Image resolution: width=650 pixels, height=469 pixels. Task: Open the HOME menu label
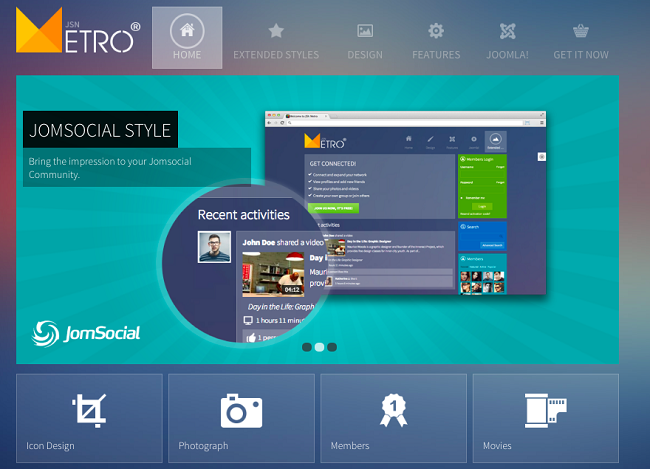187,55
